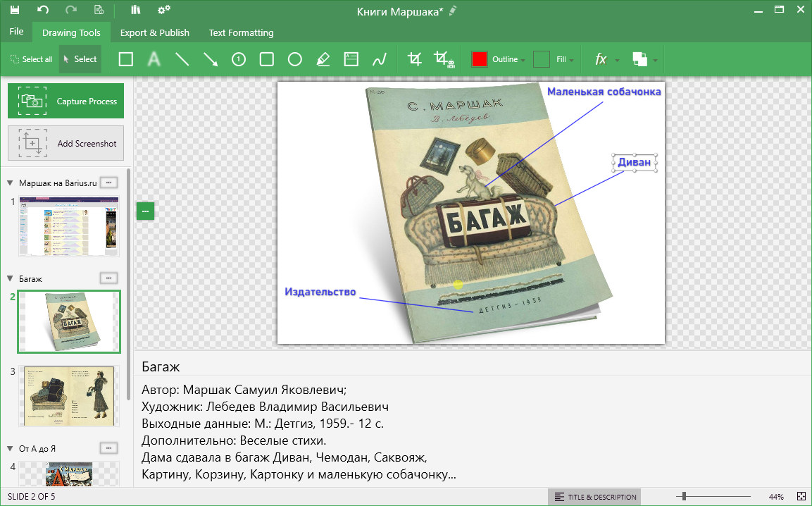Click the Save floppy disk icon

click(x=15, y=10)
